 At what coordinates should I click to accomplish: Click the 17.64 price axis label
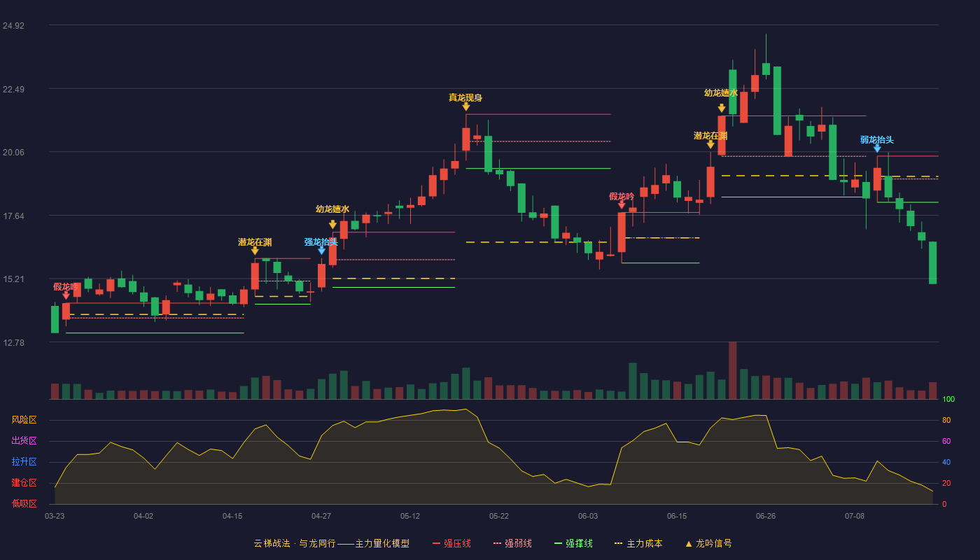point(13,216)
